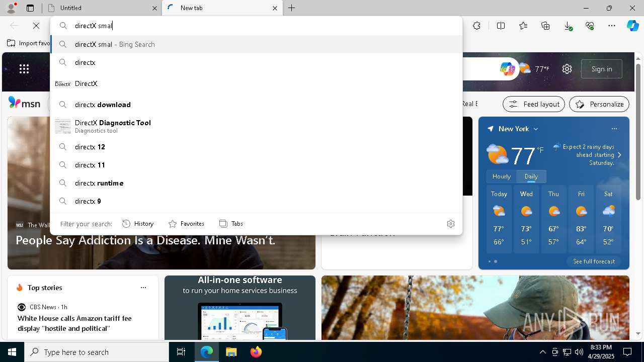Filter search by Favorites

pos(186,224)
